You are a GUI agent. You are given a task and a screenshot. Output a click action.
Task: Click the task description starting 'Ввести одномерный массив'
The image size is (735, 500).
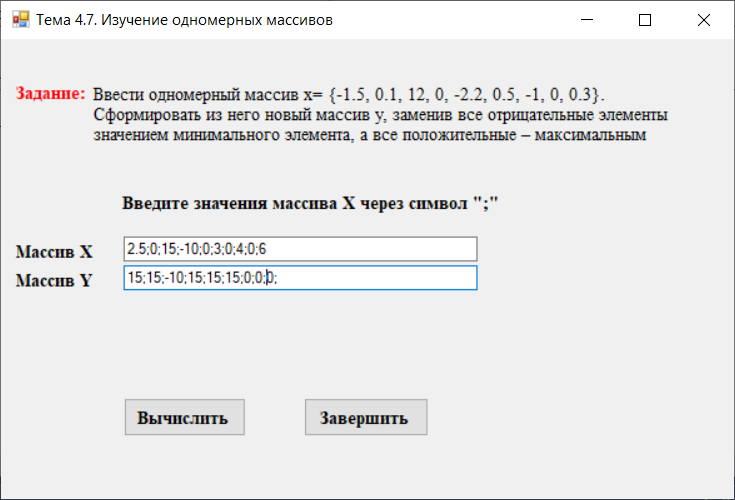(380, 115)
